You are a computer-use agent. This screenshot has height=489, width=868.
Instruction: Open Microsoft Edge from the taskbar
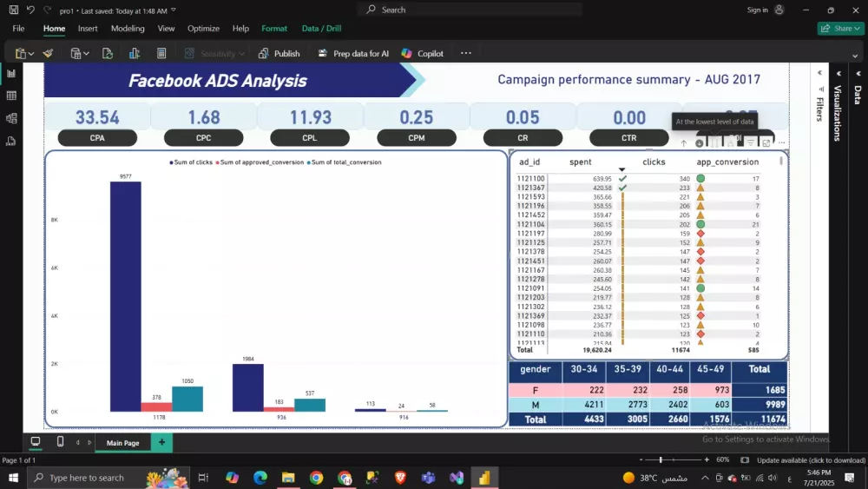tap(260, 478)
